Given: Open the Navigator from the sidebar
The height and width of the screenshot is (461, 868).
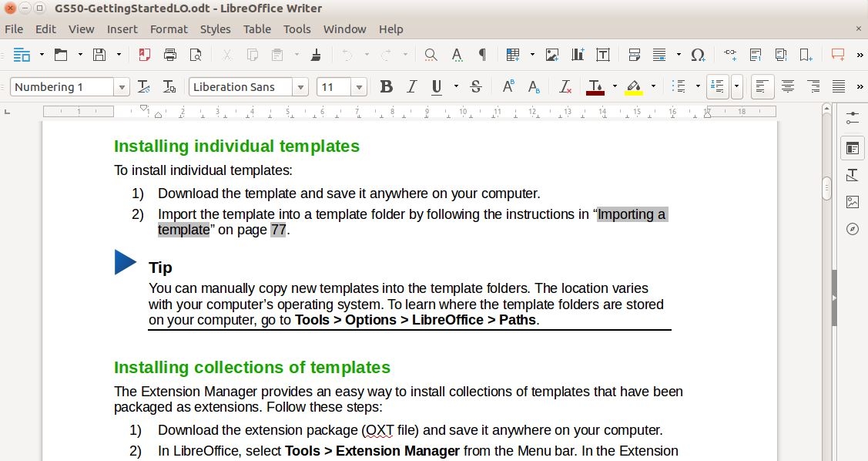Looking at the screenshot, I should [x=852, y=229].
